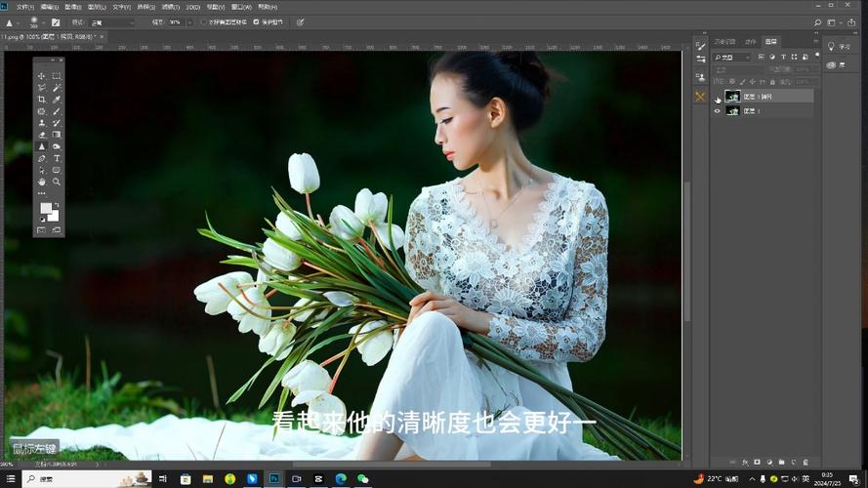Select the Sharpen tool in toolbox
The height and width of the screenshot is (488, 868).
(42, 146)
